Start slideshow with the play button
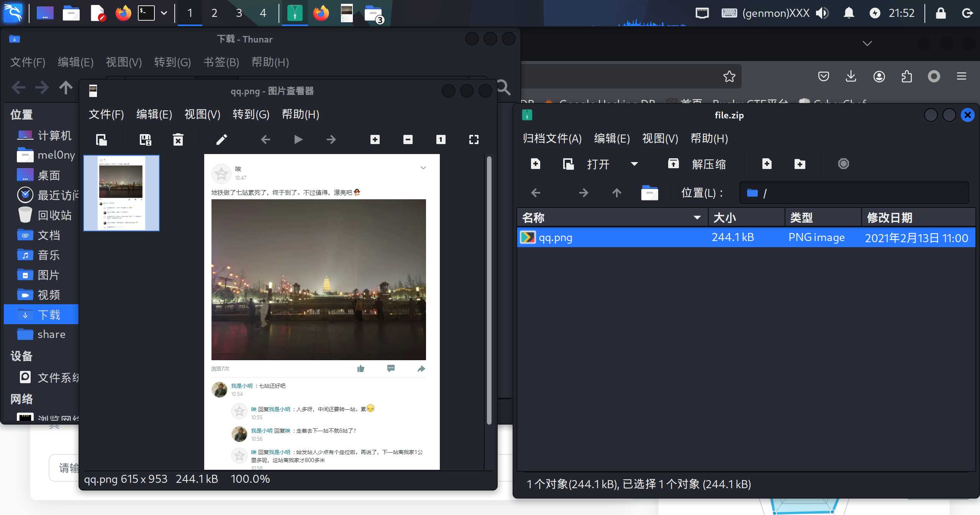The height and width of the screenshot is (515, 980). pyautogui.click(x=298, y=139)
